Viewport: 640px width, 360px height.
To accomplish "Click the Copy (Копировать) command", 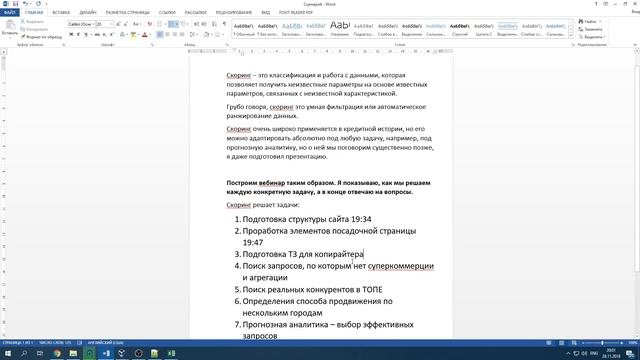I will [34, 29].
